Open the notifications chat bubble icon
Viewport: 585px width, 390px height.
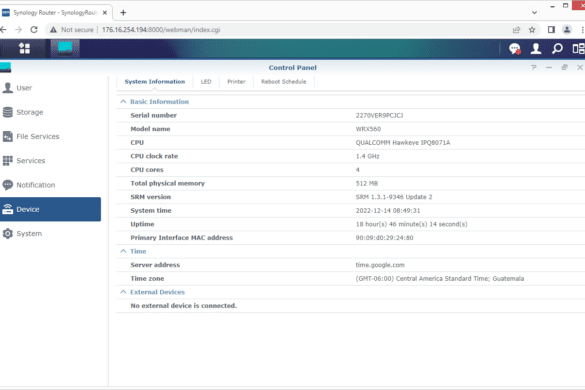coord(515,49)
